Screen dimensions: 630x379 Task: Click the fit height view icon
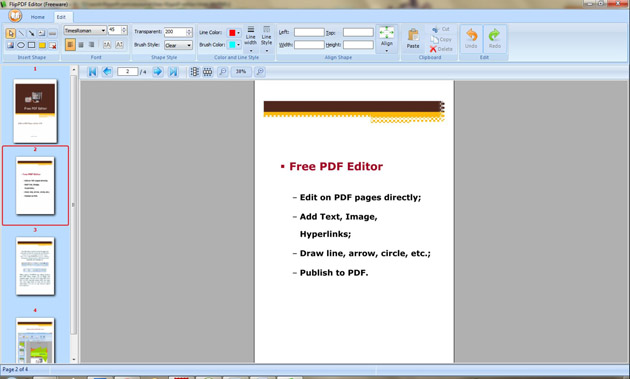pos(194,72)
